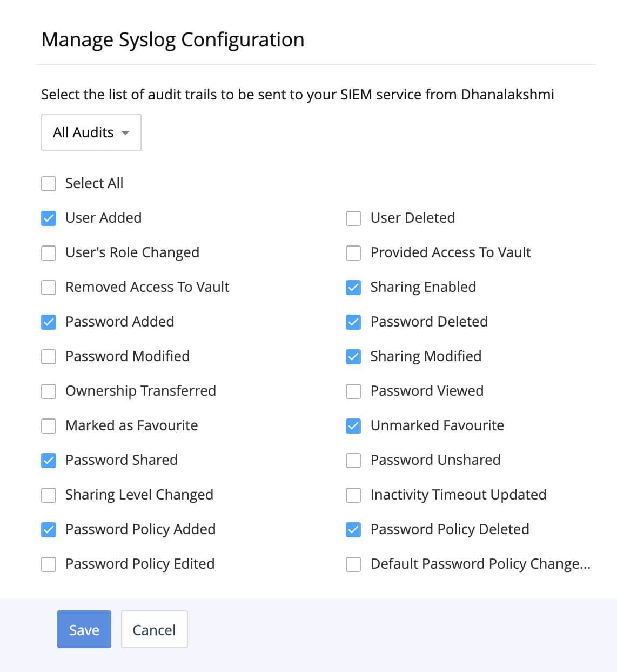Select Removed Access To Vault checkbox
Screen dimensions: 617x672
49,288
